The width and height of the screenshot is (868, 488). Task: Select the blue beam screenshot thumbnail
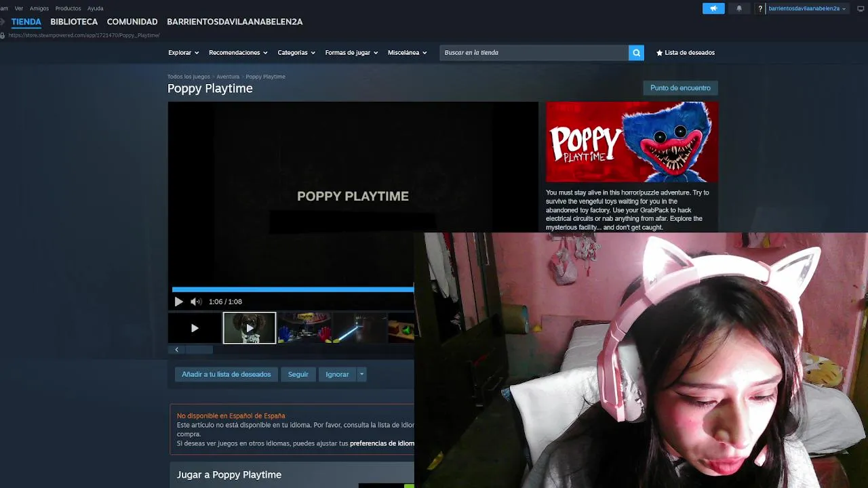point(359,328)
